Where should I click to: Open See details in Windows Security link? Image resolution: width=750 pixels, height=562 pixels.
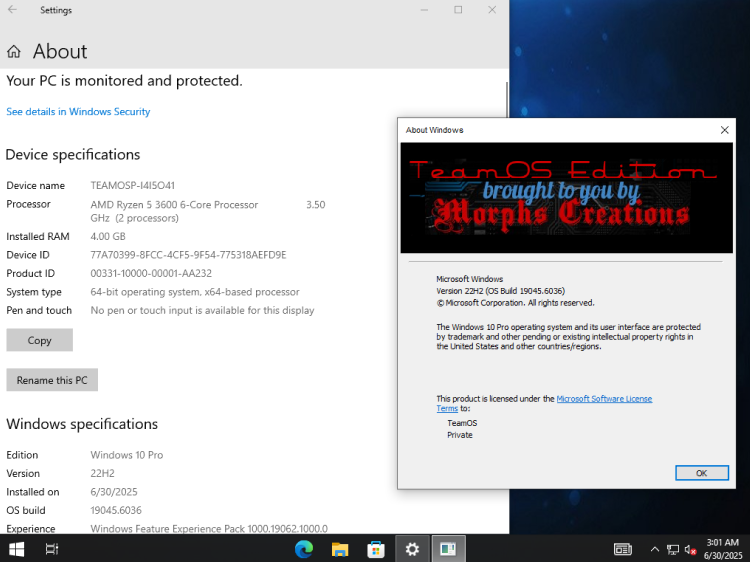(78, 111)
